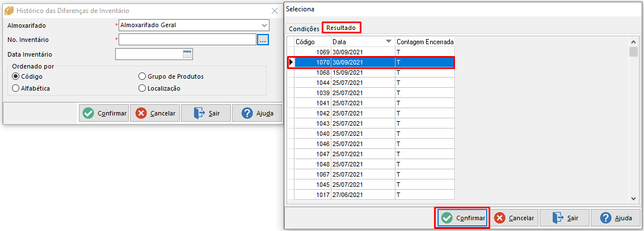644x231 pixels.
Task: Select row with code 1048
Action: (371, 164)
